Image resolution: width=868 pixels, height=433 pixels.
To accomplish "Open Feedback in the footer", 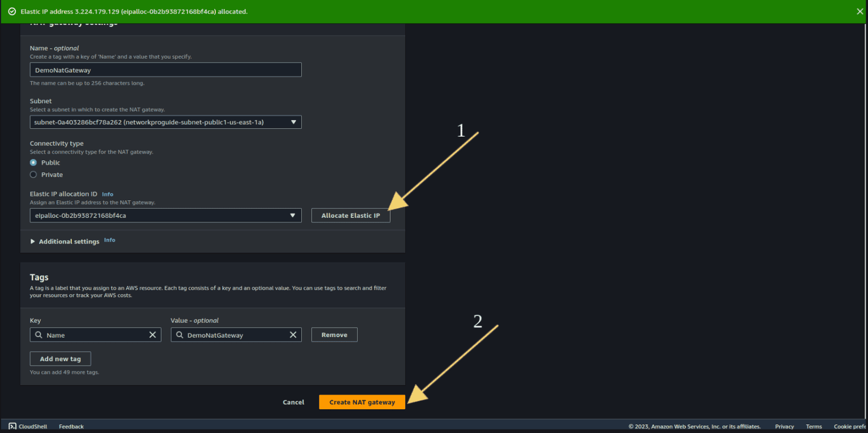I will 71,426.
